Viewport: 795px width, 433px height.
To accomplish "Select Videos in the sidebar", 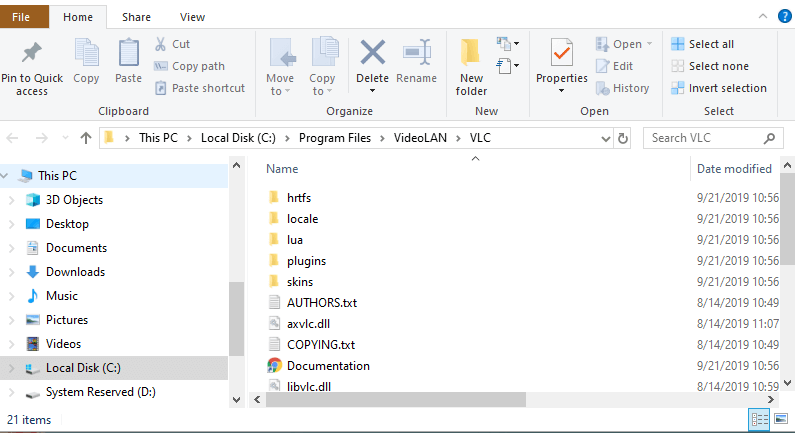I will 63,344.
